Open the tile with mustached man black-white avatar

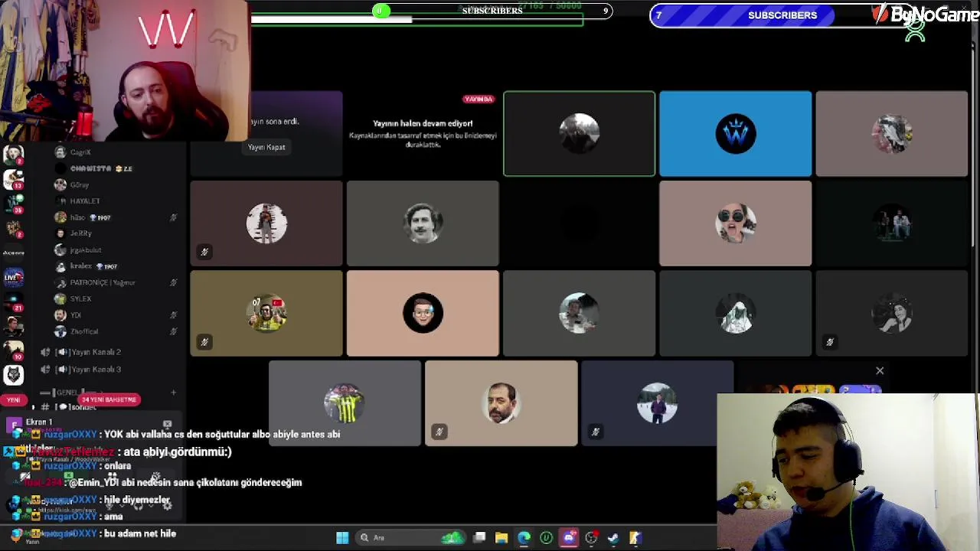[423, 223]
